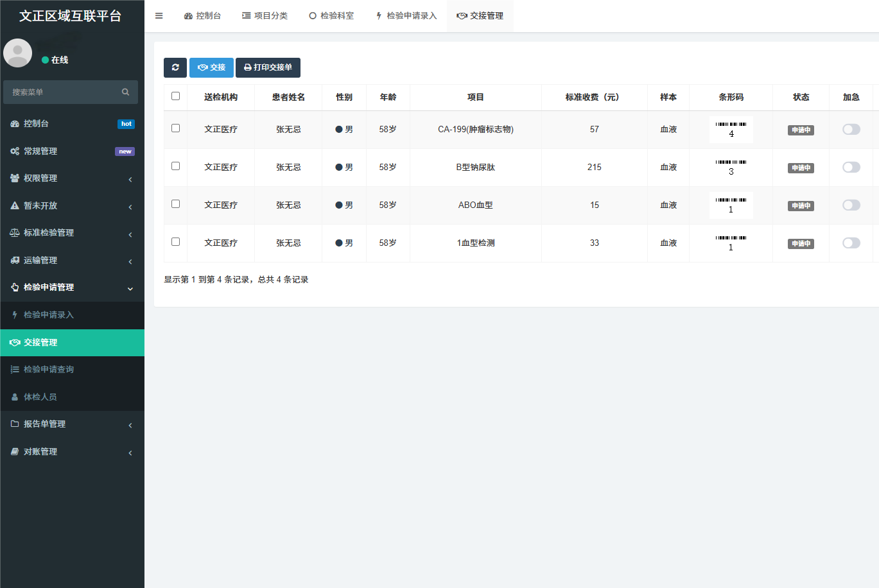
Task: Expand the 报告单管理 sidebar menu
Action: (x=44, y=424)
